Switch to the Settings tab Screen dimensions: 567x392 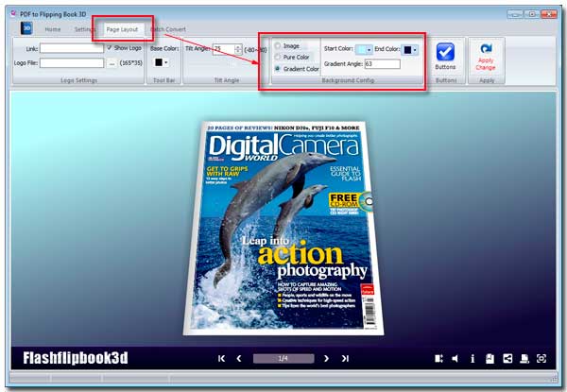pos(84,29)
